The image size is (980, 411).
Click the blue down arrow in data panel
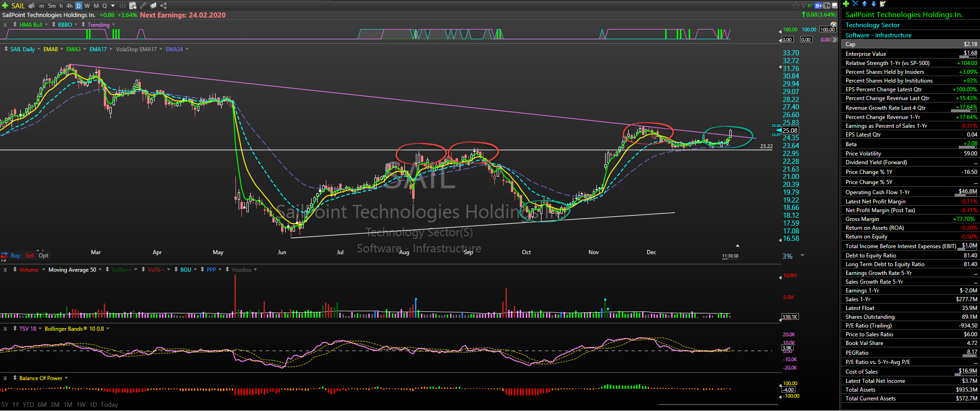pyautogui.click(x=874, y=4)
